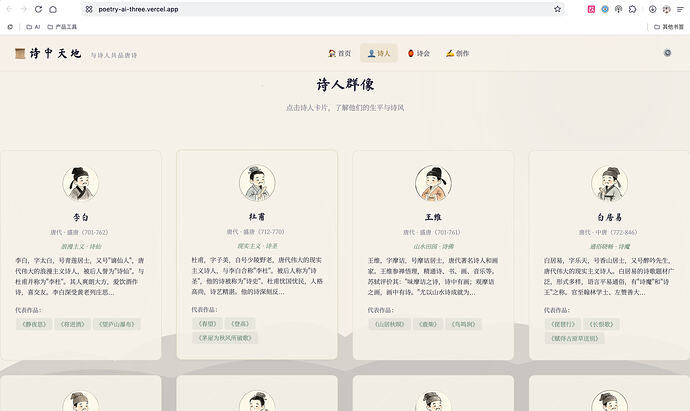Open the browser main menu lines icon

[680, 9]
